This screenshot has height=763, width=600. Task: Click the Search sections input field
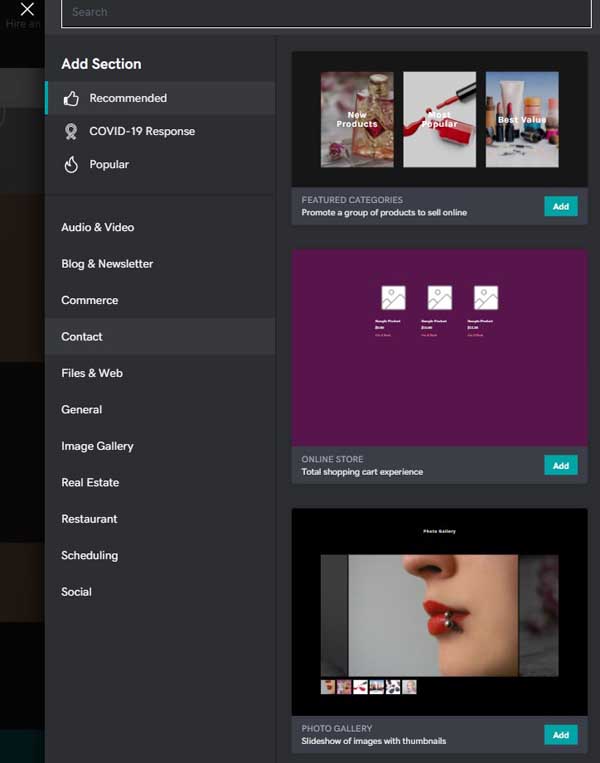325,13
